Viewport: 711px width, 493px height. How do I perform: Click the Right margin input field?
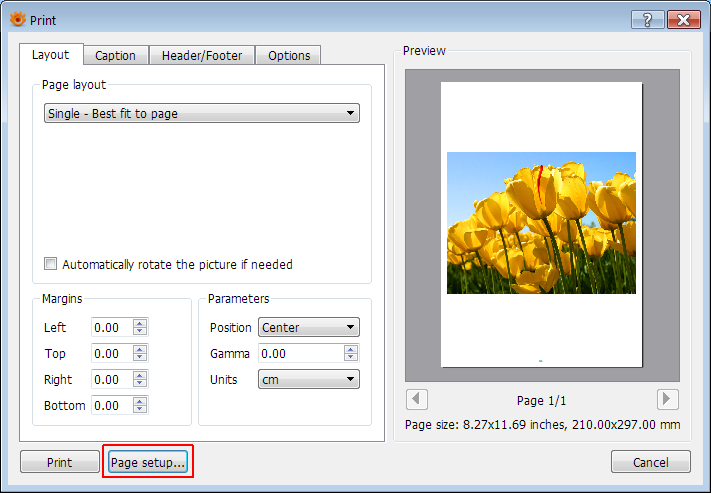(112, 379)
